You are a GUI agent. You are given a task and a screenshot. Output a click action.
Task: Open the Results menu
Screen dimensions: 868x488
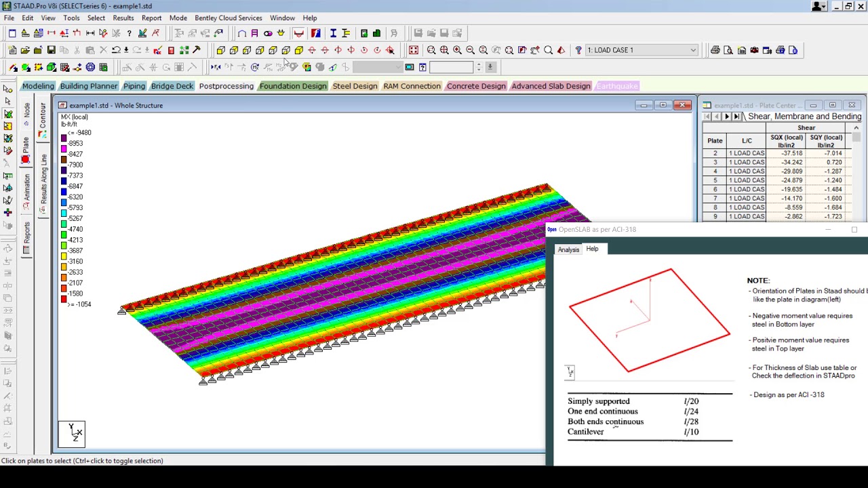pyautogui.click(x=123, y=18)
